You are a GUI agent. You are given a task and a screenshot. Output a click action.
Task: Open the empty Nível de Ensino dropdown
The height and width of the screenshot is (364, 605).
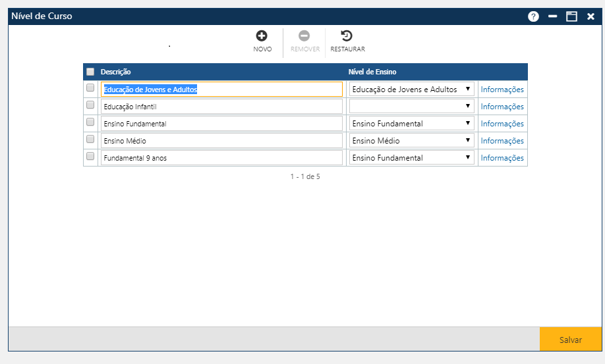coord(411,106)
